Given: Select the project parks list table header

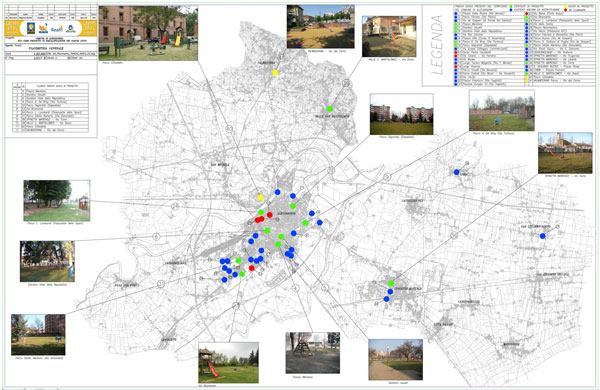Looking at the screenshot, I should [51, 86].
